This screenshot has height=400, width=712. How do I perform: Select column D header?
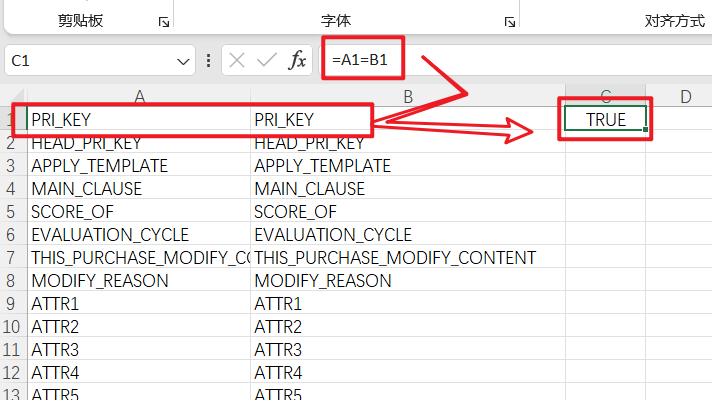pyautogui.click(x=686, y=96)
